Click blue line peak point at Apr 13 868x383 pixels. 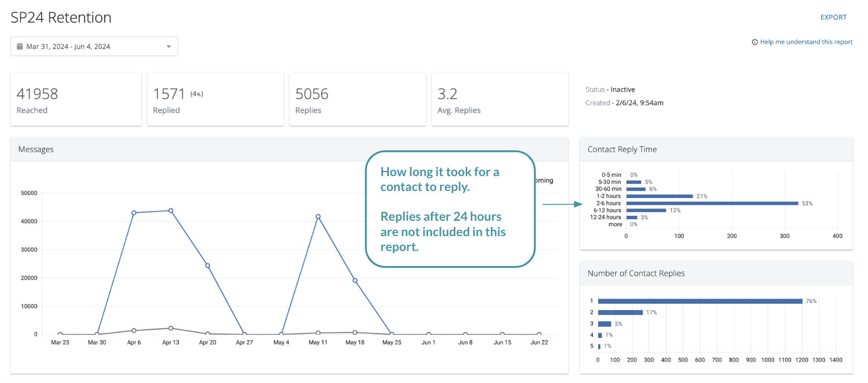tap(171, 211)
